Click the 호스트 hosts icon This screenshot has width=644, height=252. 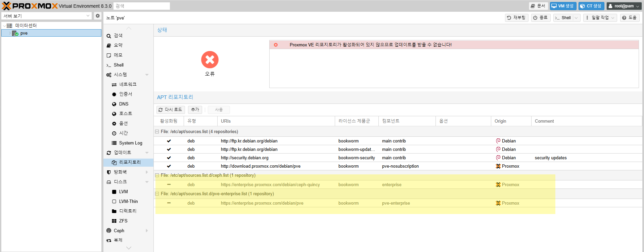click(x=114, y=114)
